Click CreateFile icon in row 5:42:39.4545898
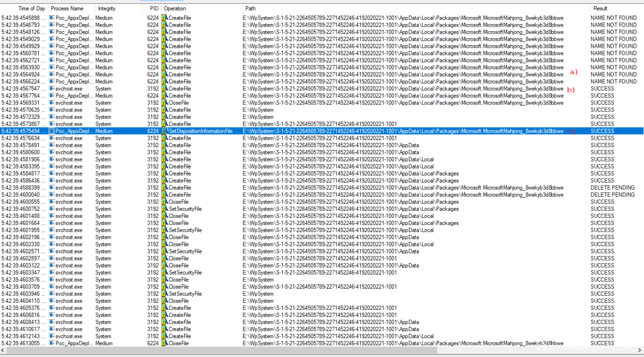Viewport: 644px width, 357px height. click(165, 18)
